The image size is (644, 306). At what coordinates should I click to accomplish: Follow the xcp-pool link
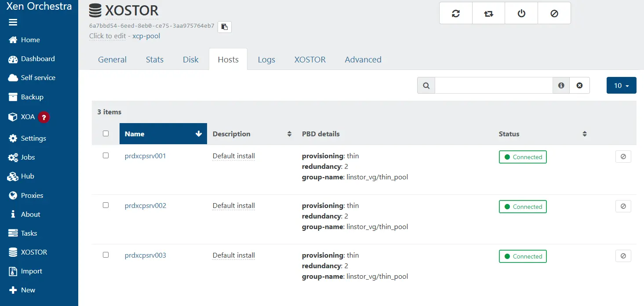[x=146, y=36]
